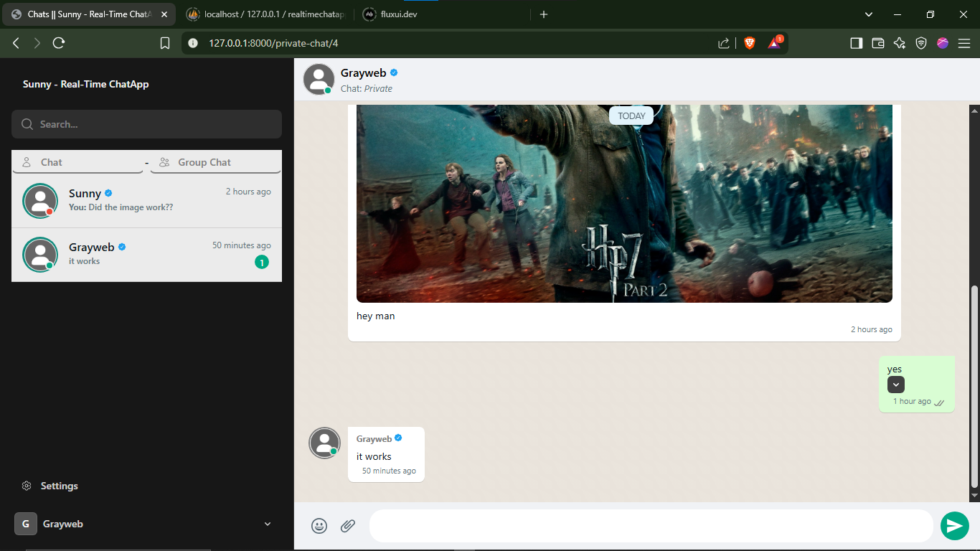The image size is (980, 551).
Task: Click the 'hey man' message text
Action: [376, 316]
